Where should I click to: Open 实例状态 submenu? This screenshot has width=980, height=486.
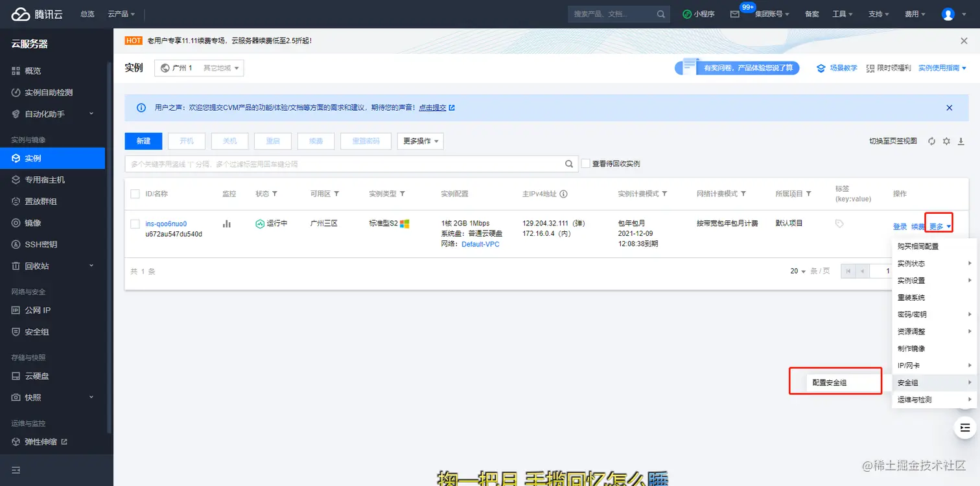pyautogui.click(x=934, y=264)
